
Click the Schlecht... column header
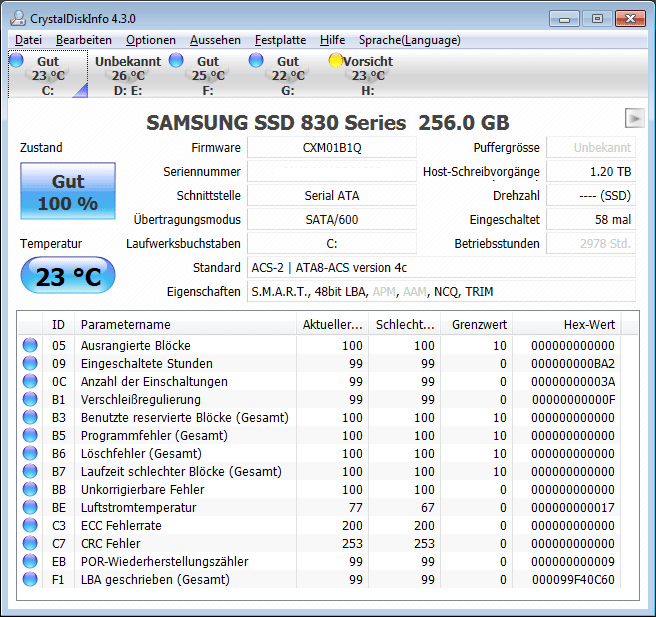(x=405, y=325)
